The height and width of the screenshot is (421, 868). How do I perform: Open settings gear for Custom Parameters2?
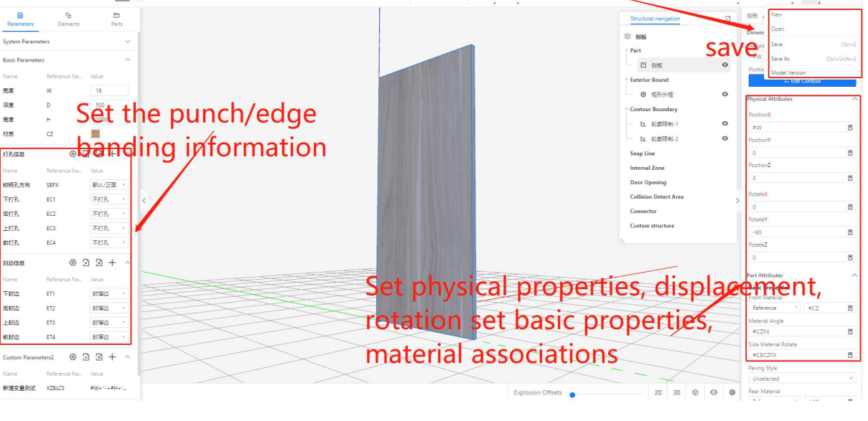73,357
